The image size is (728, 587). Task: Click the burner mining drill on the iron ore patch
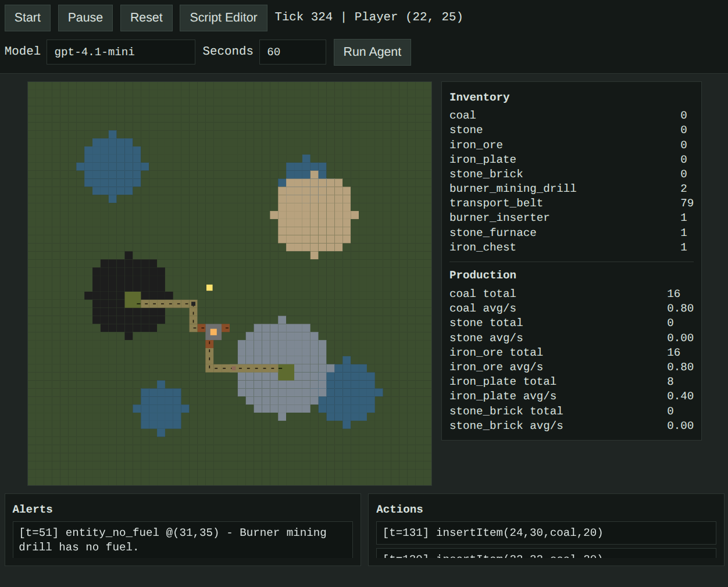point(286,372)
